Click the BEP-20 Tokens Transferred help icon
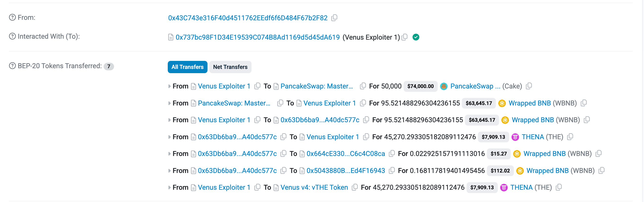This screenshot has width=644, height=202. coord(12,66)
